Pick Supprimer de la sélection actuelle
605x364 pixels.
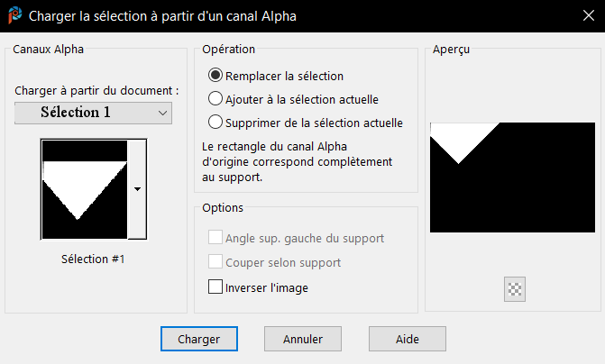pos(215,122)
